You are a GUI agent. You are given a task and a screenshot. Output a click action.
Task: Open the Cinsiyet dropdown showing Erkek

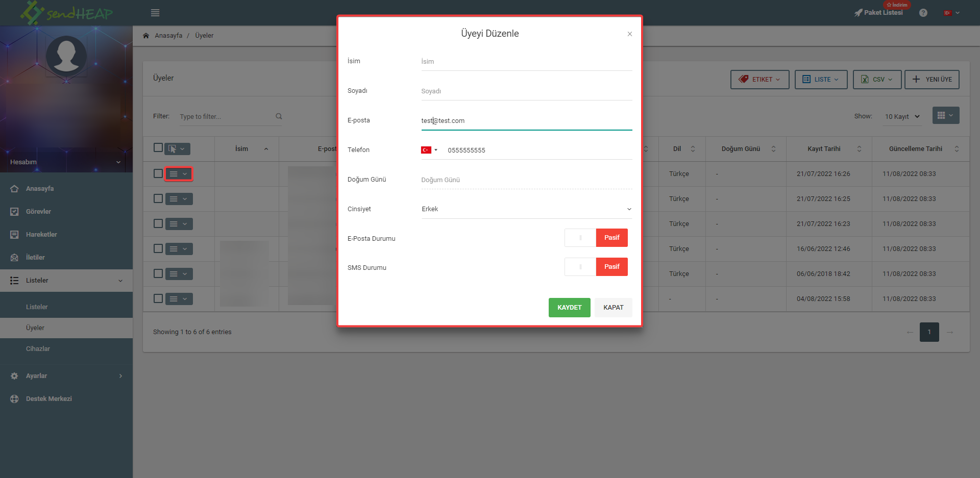coord(526,209)
